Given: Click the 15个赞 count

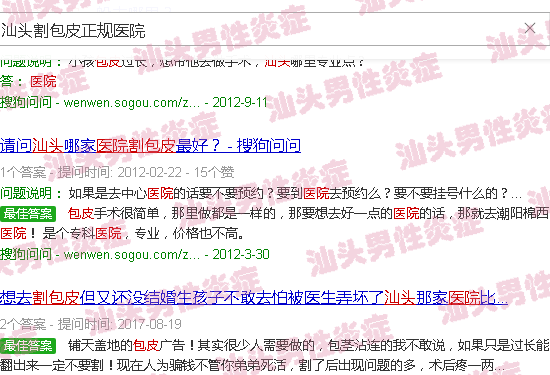Looking at the screenshot, I should 214,172.
